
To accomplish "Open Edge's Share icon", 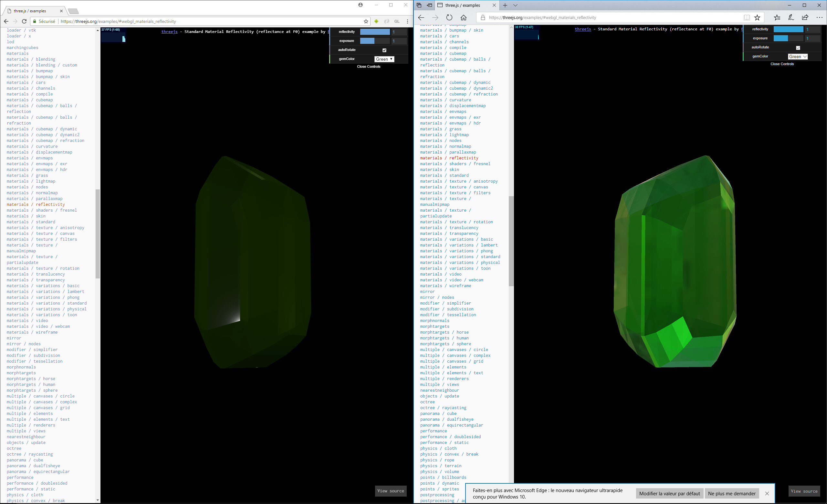I will (805, 17).
